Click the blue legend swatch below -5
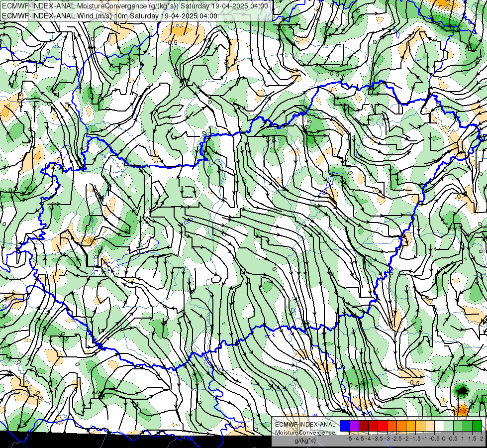This screenshot has width=487, height=448. tap(345, 426)
